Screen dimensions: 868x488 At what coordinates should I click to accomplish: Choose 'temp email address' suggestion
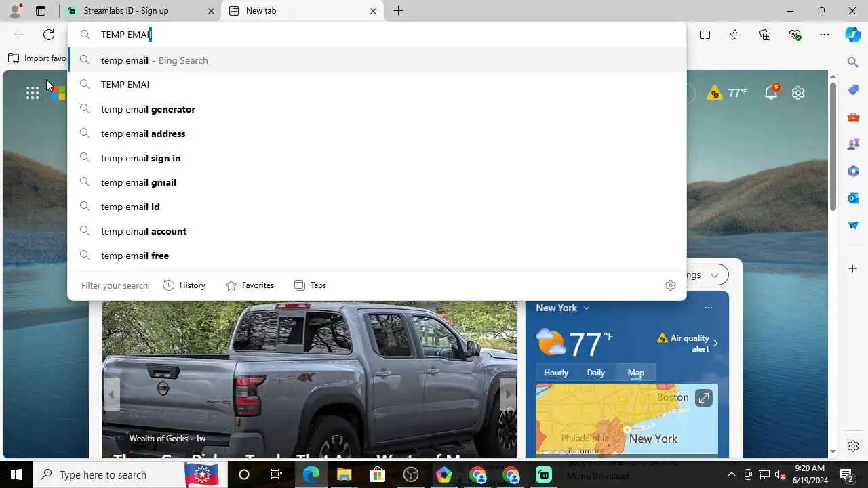(377, 134)
